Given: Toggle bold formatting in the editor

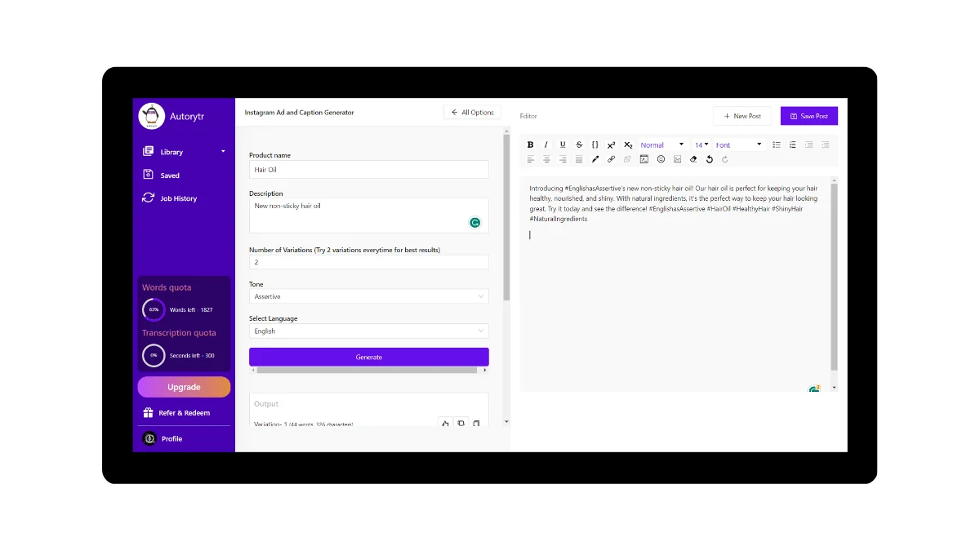Looking at the screenshot, I should pos(530,144).
